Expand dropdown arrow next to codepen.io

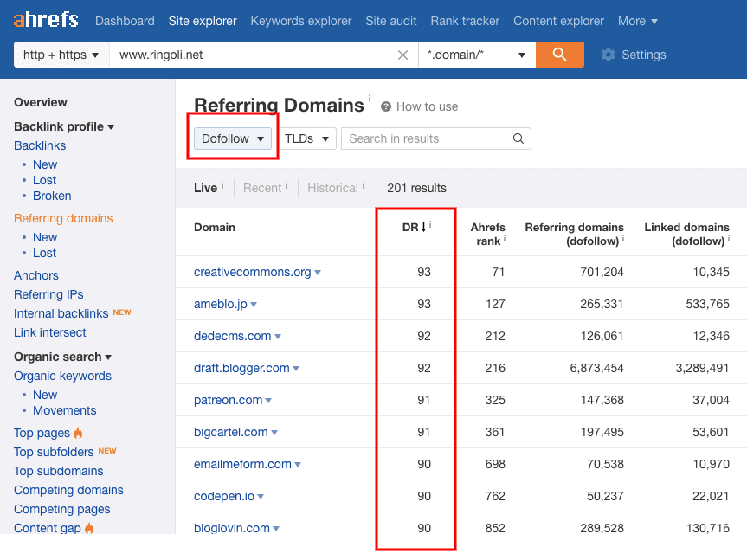point(261,496)
